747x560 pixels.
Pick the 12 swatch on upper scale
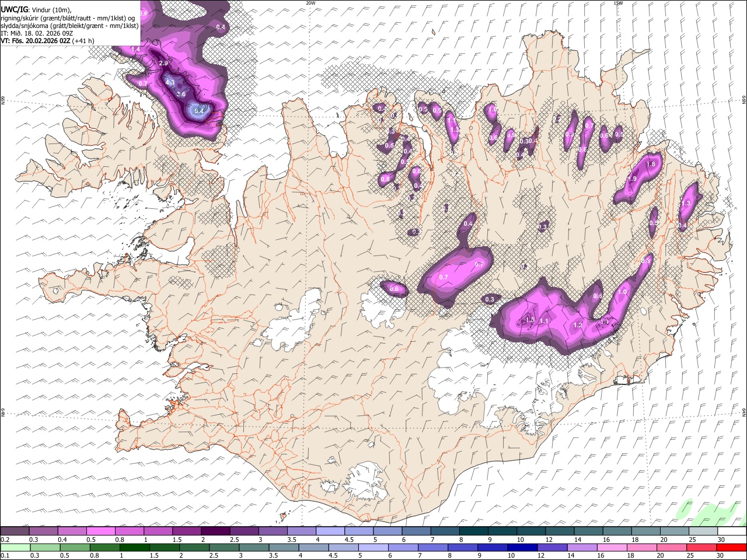560,531
